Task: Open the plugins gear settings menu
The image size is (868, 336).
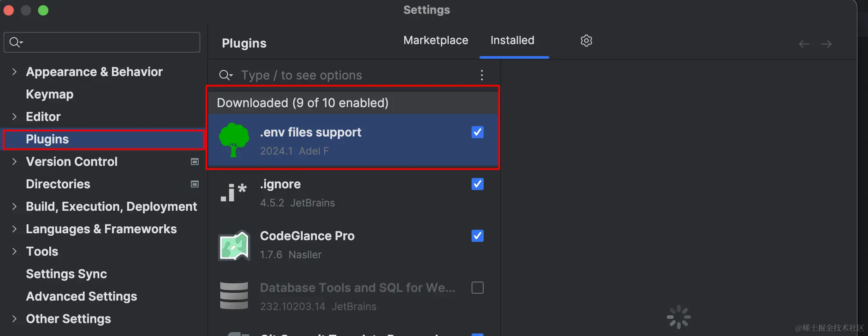Action: point(586,41)
